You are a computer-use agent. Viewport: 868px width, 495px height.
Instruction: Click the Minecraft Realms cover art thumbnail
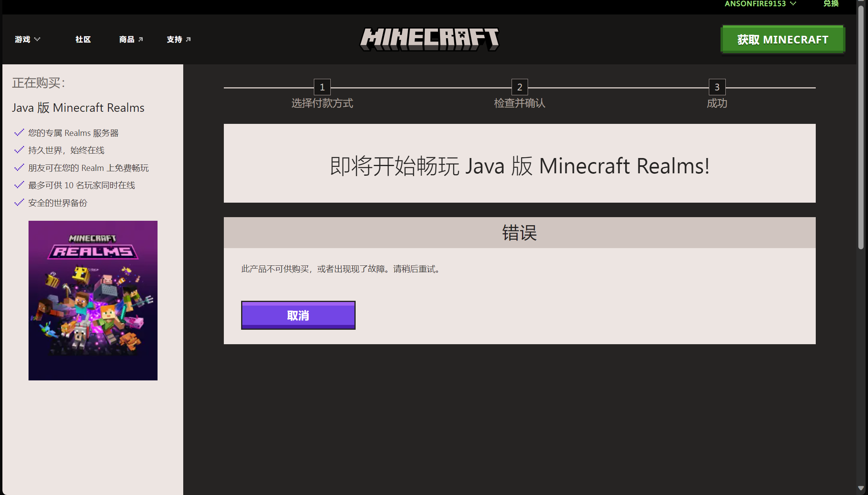click(x=93, y=300)
